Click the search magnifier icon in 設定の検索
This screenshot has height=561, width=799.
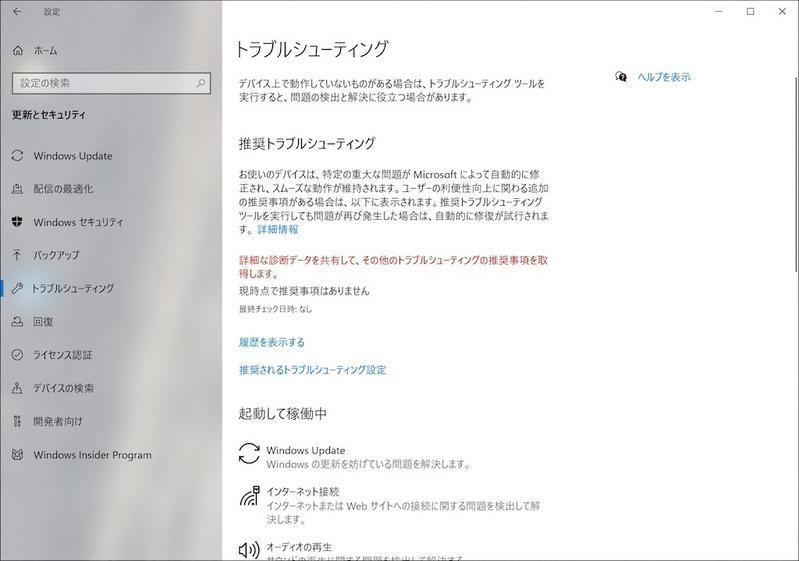[x=201, y=83]
